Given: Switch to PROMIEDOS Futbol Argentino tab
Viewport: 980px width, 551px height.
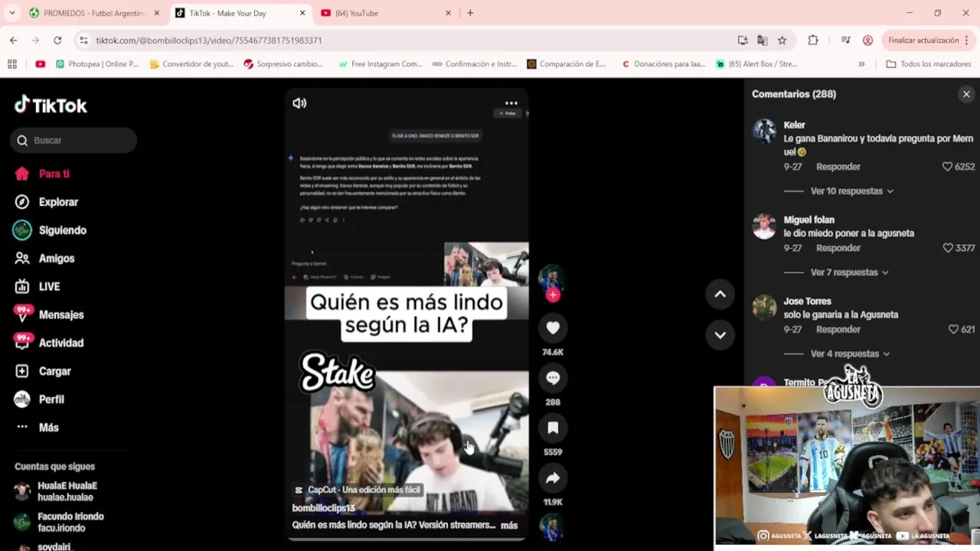Looking at the screenshot, I should coord(93,13).
